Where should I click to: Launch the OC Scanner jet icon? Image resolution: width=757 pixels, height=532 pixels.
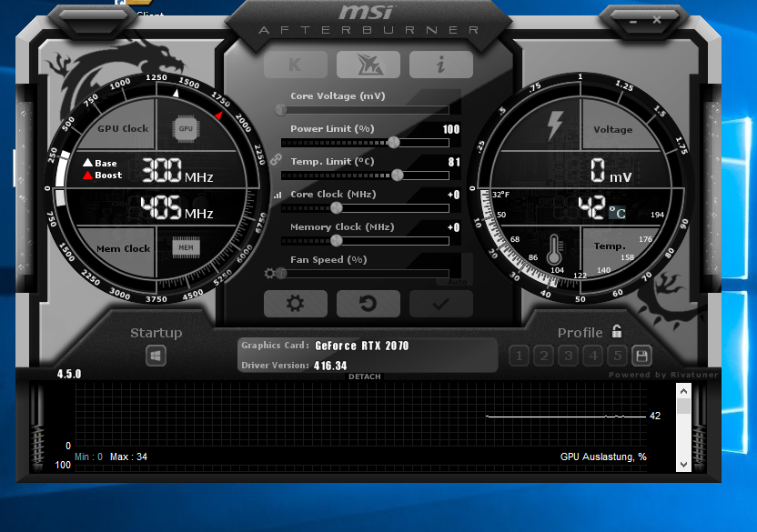click(368, 65)
